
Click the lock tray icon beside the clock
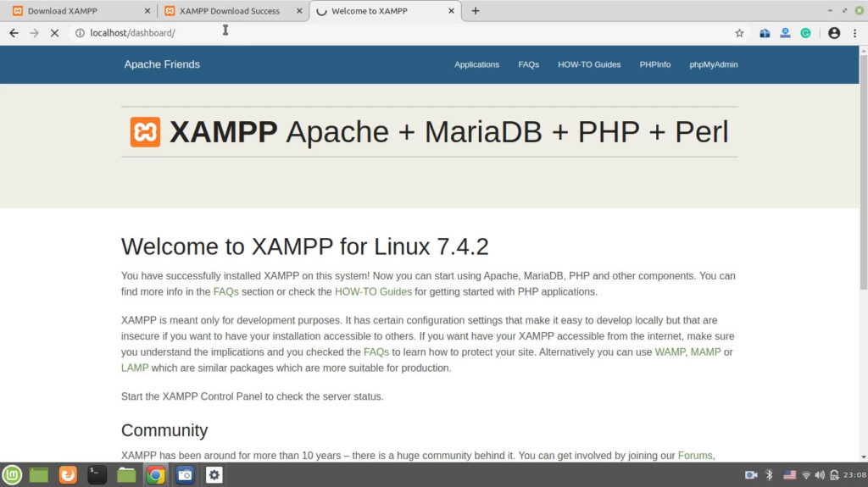click(x=834, y=475)
